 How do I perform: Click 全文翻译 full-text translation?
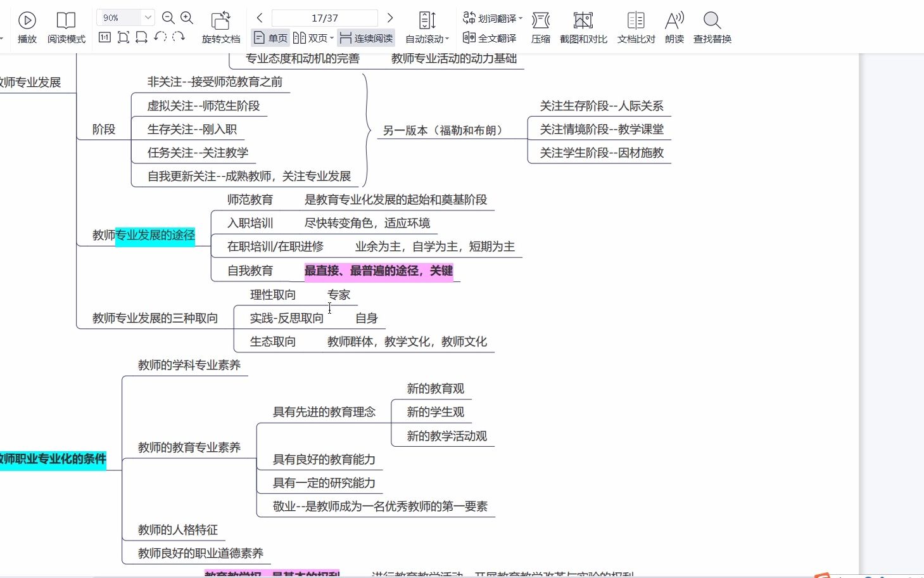coord(490,38)
